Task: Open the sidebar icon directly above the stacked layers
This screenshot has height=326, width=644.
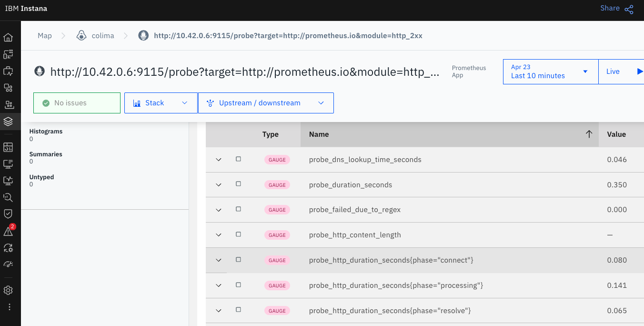Action: 8,105
